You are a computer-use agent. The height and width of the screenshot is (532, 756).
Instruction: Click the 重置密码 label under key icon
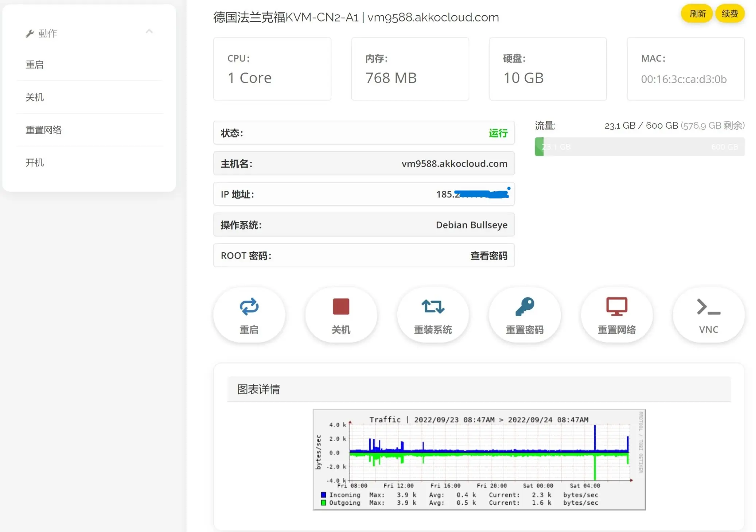pyautogui.click(x=525, y=330)
